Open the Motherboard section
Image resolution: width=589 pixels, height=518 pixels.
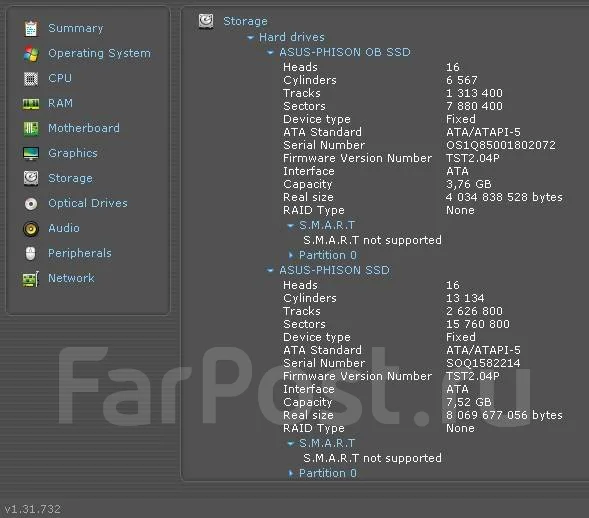point(84,128)
